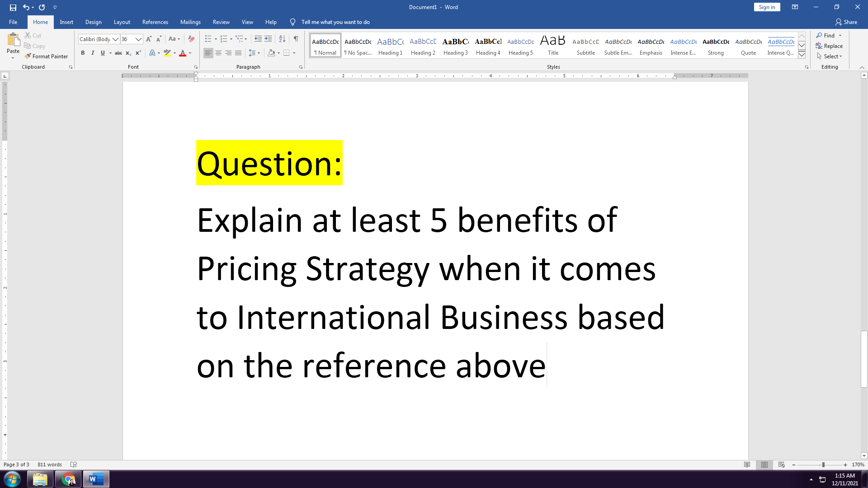This screenshot has width=868, height=488.
Task: Undo the last action
Action: [26, 7]
